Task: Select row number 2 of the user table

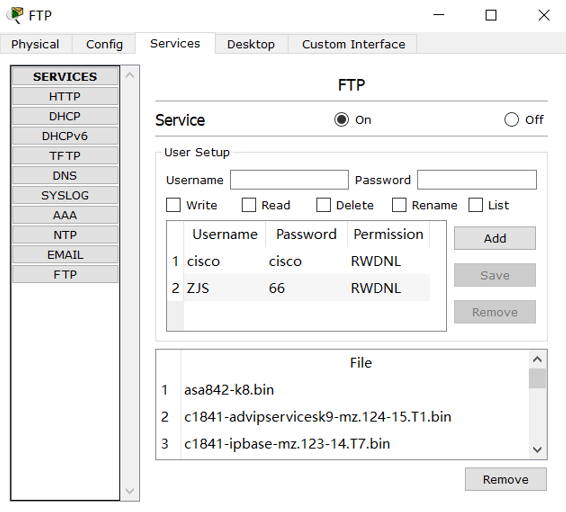Action: (x=175, y=288)
